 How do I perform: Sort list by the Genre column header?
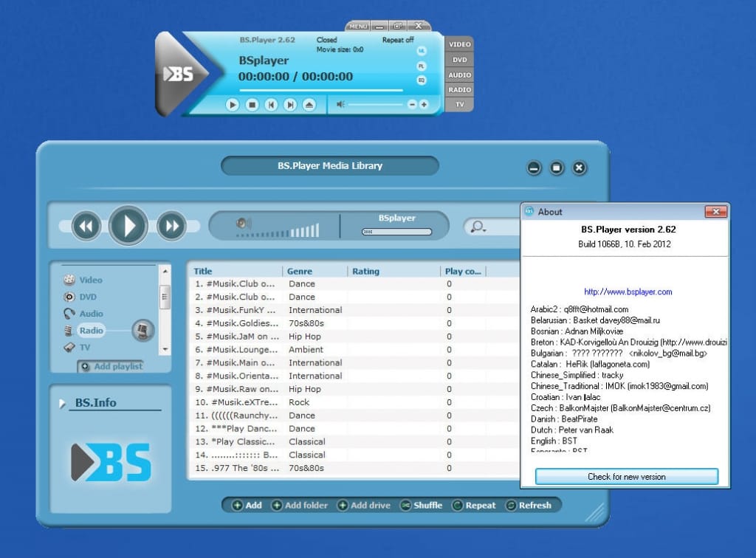coord(300,272)
